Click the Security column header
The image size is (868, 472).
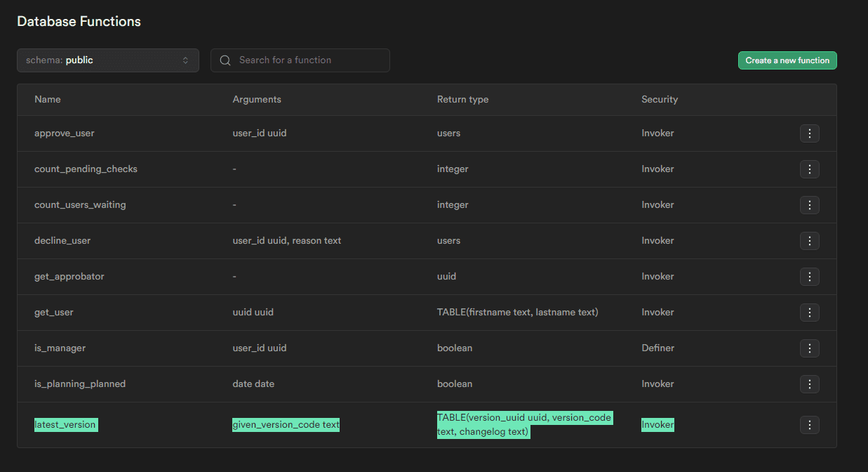tap(659, 100)
